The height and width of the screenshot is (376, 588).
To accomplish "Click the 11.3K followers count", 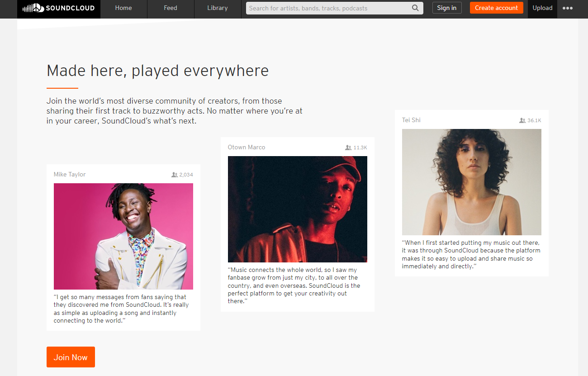I will click(x=360, y=148).
